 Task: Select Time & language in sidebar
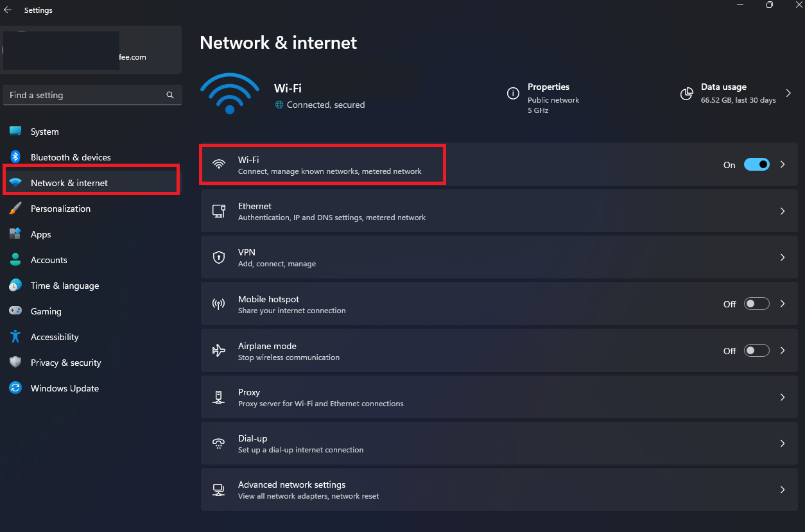(64, 286)
